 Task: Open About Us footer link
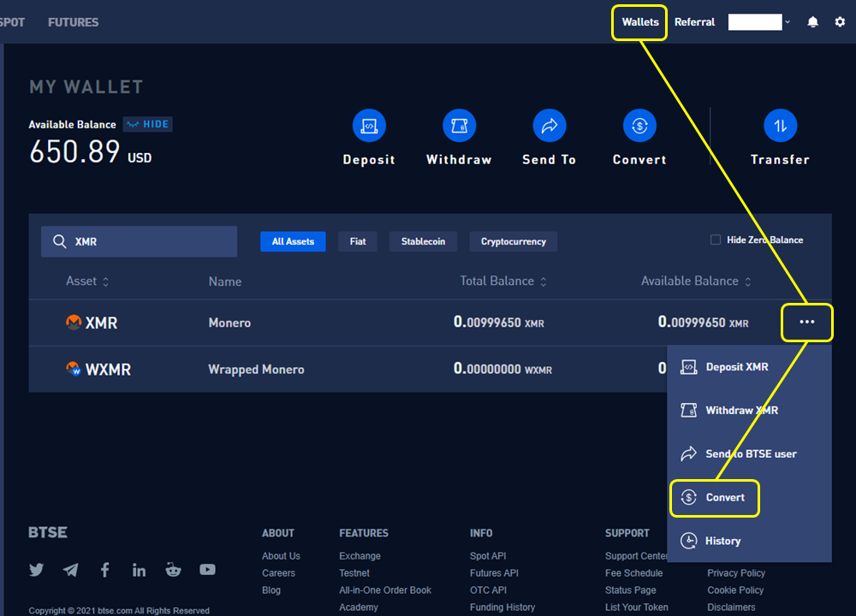281,556
